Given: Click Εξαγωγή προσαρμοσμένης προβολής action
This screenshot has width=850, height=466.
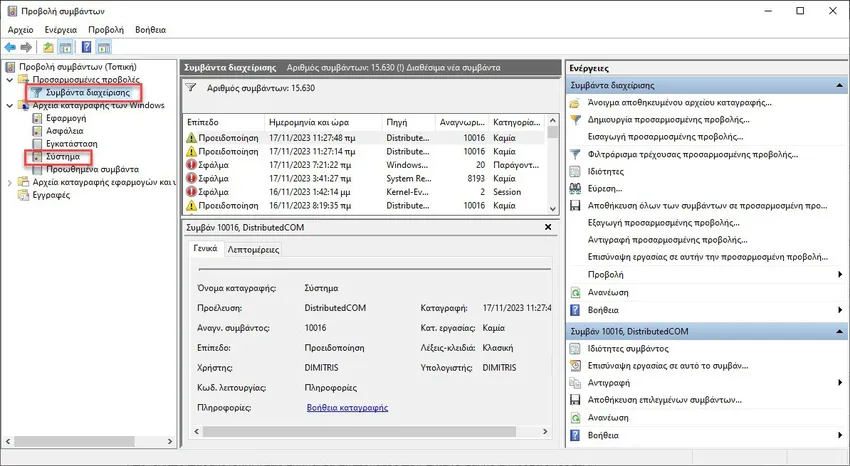Looking at the screenshot, I should [x=664, y=223].
